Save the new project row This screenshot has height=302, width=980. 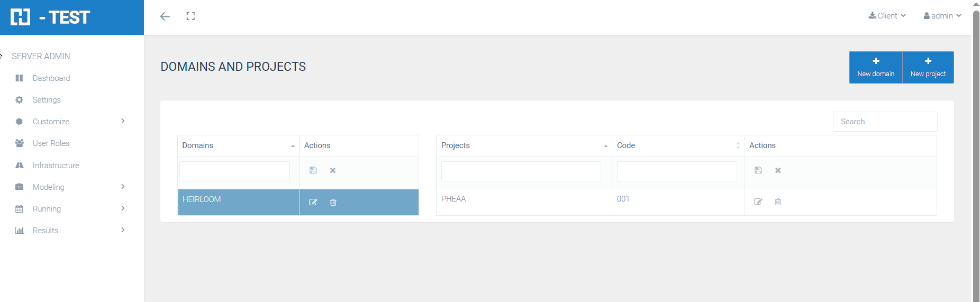tap(758, 170)
